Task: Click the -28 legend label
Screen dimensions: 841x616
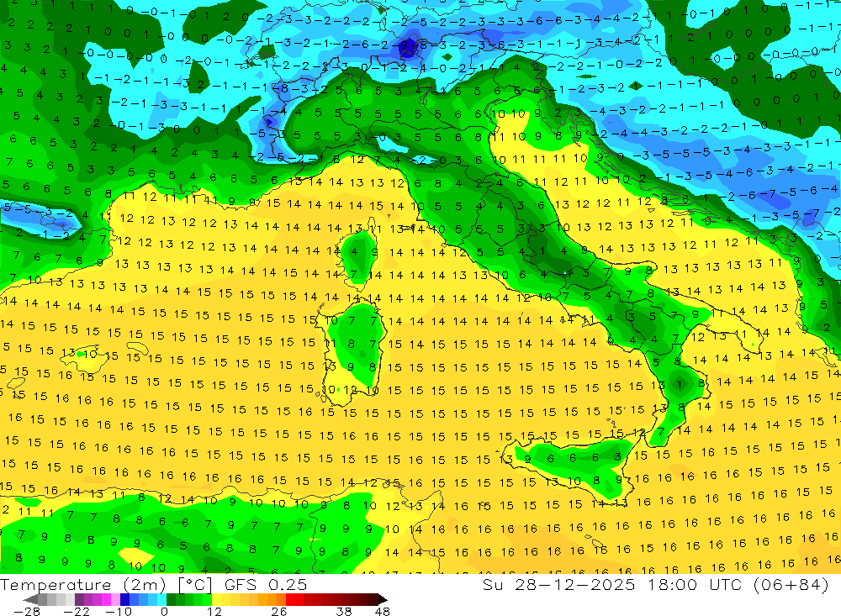Action: tap(27, 611)
